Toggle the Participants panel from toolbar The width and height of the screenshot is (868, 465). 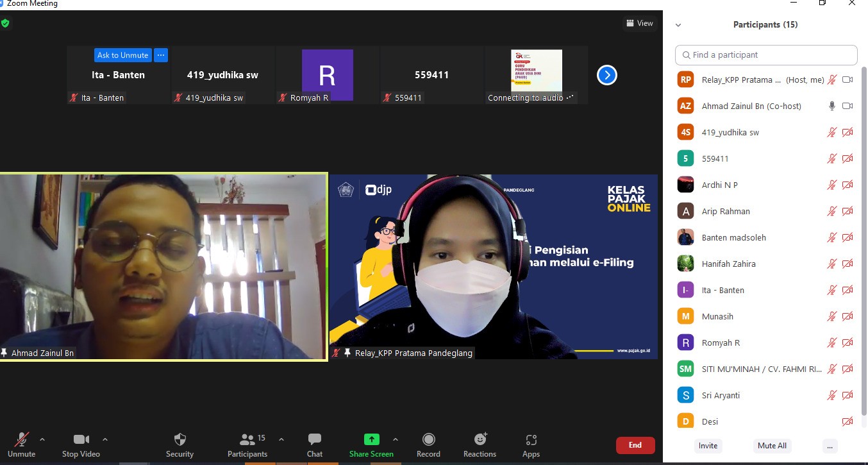coord(247,439)
